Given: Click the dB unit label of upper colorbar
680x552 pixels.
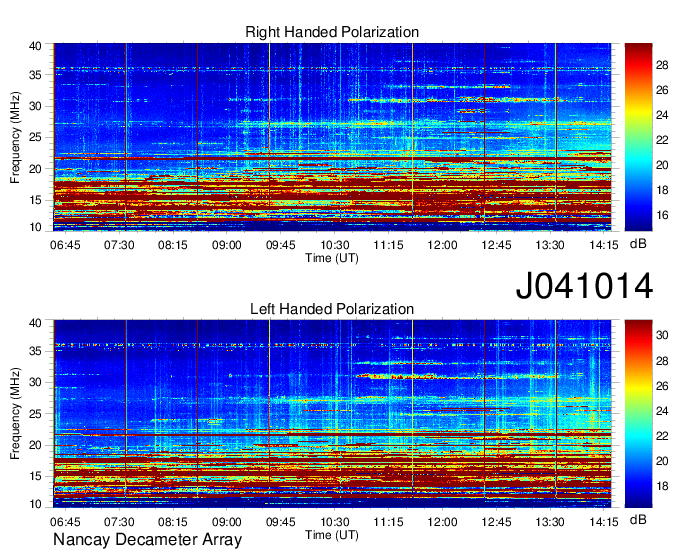Looking at the screenshot, I should [638, 244].
